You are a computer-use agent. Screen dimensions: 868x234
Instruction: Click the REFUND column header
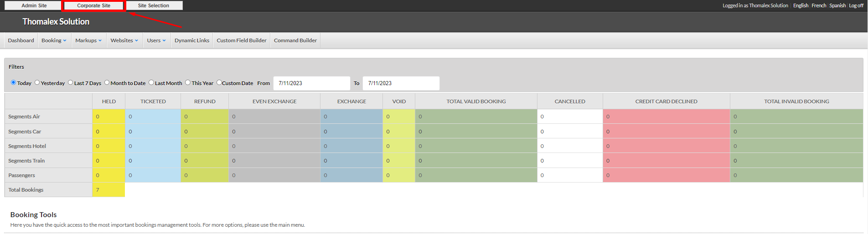[x=205, y=102]
